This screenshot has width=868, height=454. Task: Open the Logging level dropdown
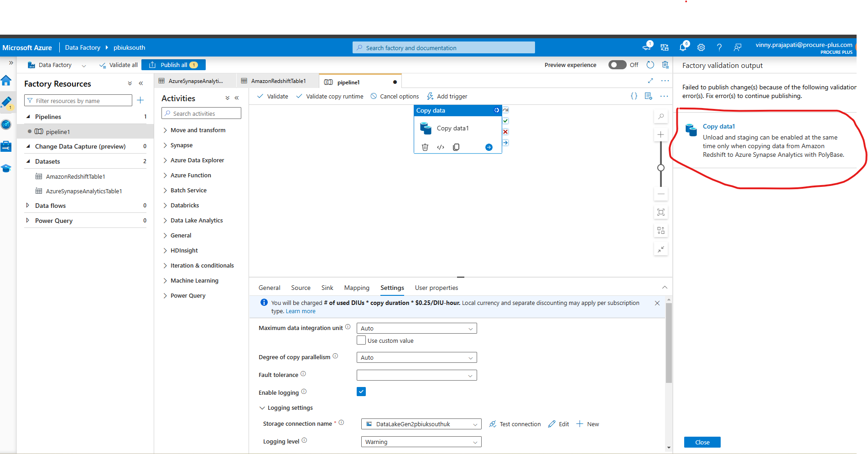(x=421, y=442)
